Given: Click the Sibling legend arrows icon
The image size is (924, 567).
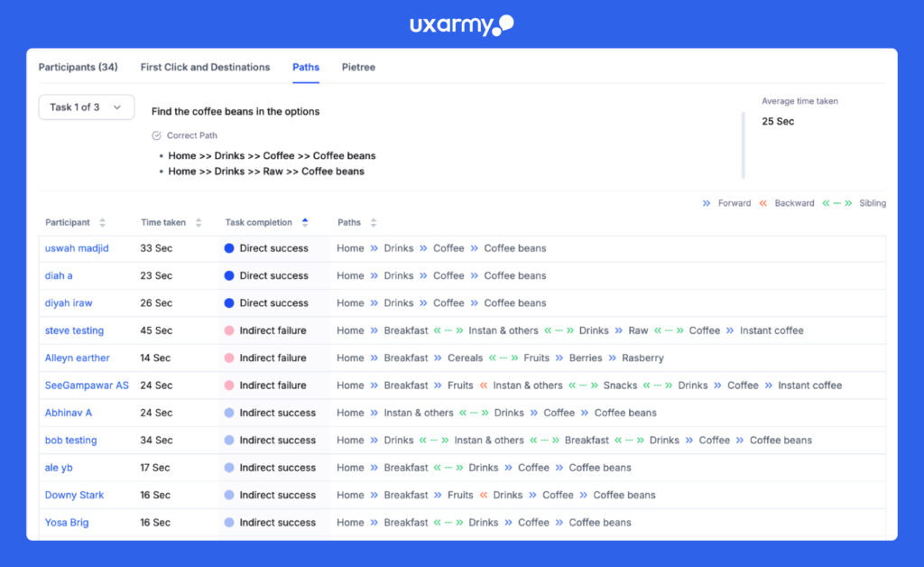Looking at the screenshot, I should point(836,203).
